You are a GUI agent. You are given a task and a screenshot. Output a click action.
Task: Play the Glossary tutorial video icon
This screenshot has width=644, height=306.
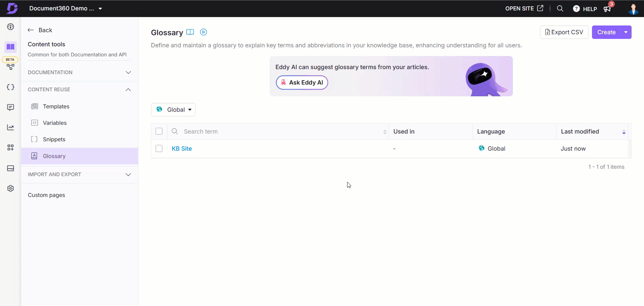[204, 32]
